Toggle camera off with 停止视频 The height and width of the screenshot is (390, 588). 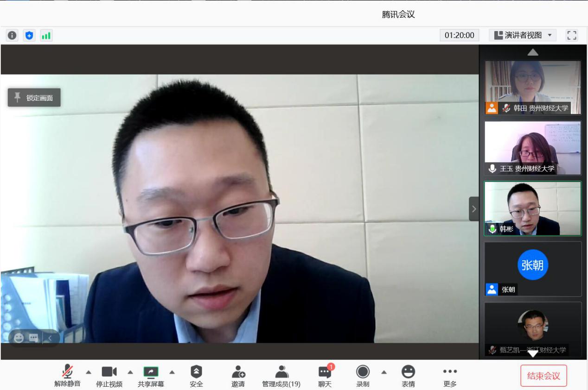click(109, 375)
